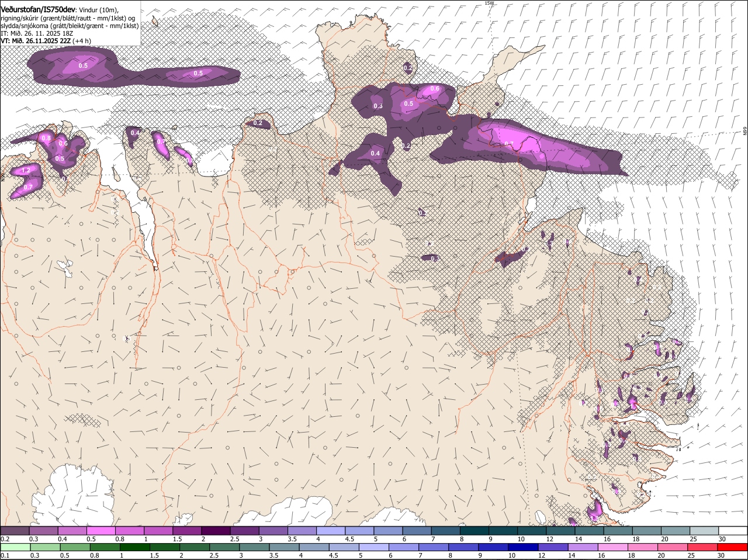748x560 pixels.
Task: Click the small island near the top-left legend box
Action: pyautogui.click(x=155, y=22)
